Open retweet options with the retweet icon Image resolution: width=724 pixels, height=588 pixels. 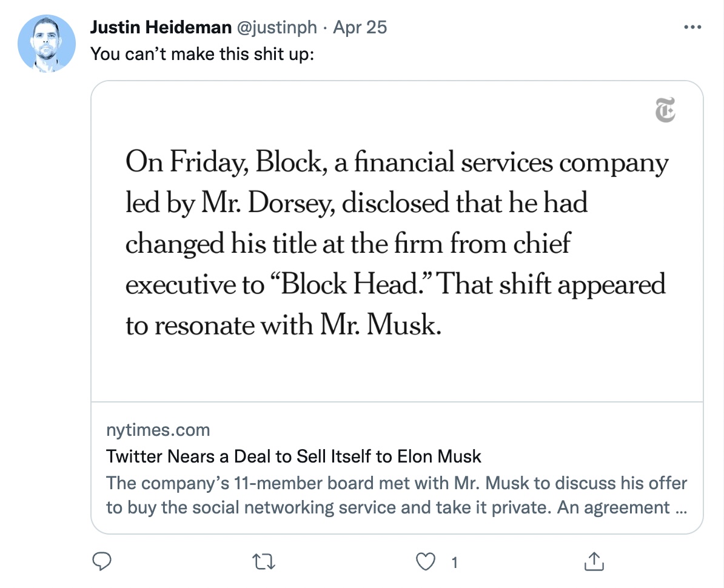[x=264, y=562]
